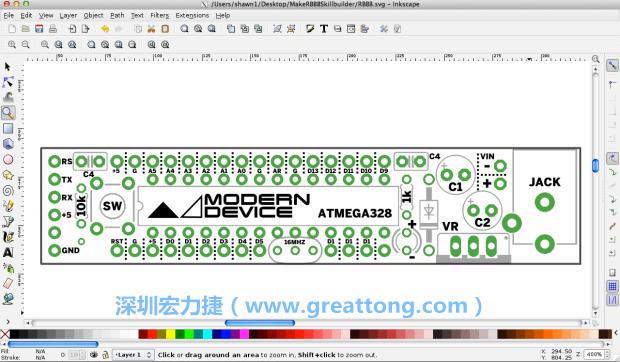Toggle snap to grids
Viewport: 620px width, 362px height.
pos(612,287)
